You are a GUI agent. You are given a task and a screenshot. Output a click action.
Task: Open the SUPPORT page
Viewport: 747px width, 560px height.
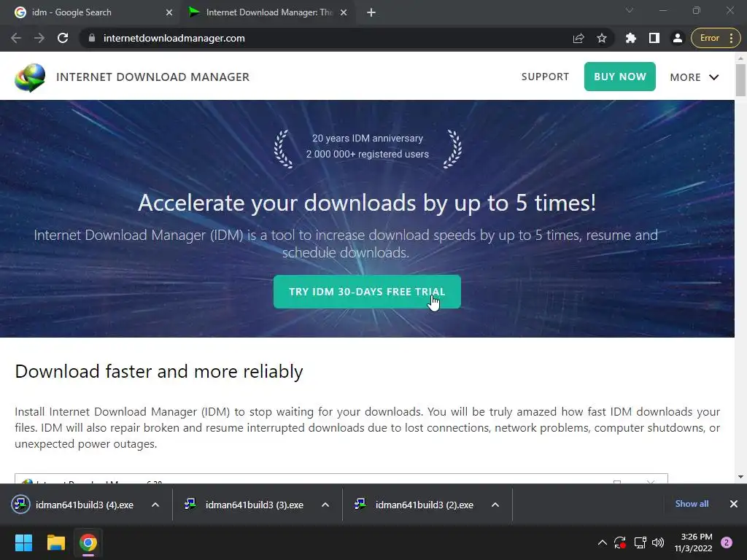545,77
